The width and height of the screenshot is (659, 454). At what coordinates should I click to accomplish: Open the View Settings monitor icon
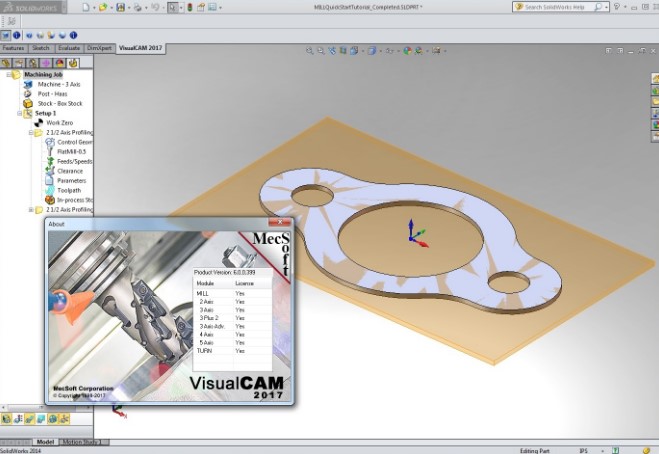(436, 51)
